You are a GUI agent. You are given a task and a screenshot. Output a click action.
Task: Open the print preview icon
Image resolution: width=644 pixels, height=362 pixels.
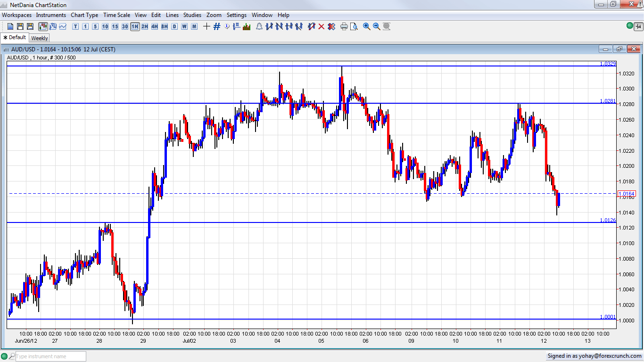[354, 26]
